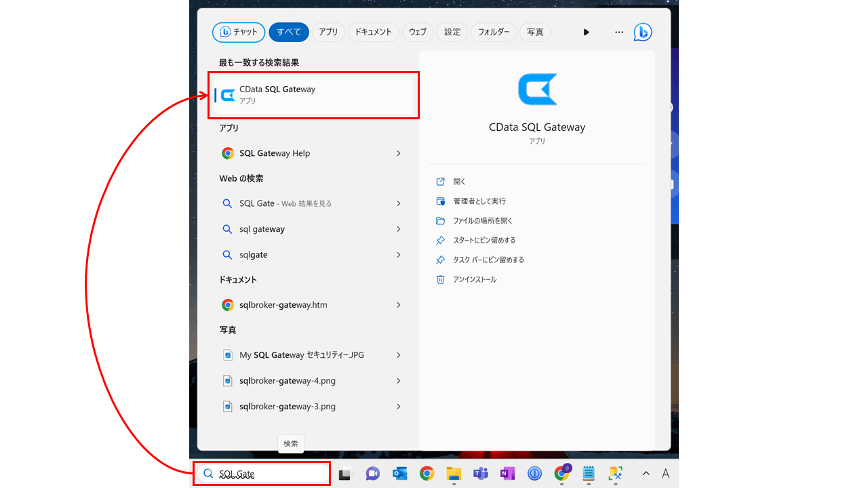The height and width of the screenshot is (488, 868).
Task: Show more filter tabs with the arrow
Action: coord(587,32)
